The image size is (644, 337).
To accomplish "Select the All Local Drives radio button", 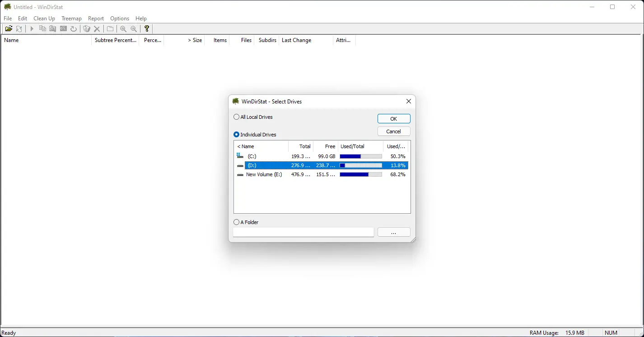I will coord(237,117).
